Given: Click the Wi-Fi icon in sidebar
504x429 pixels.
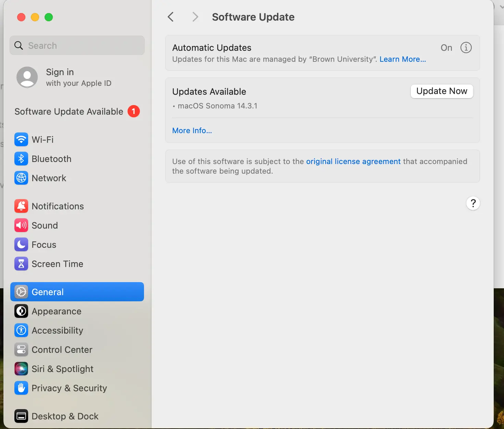Looking at the screenshot, I should coord(21,139).
